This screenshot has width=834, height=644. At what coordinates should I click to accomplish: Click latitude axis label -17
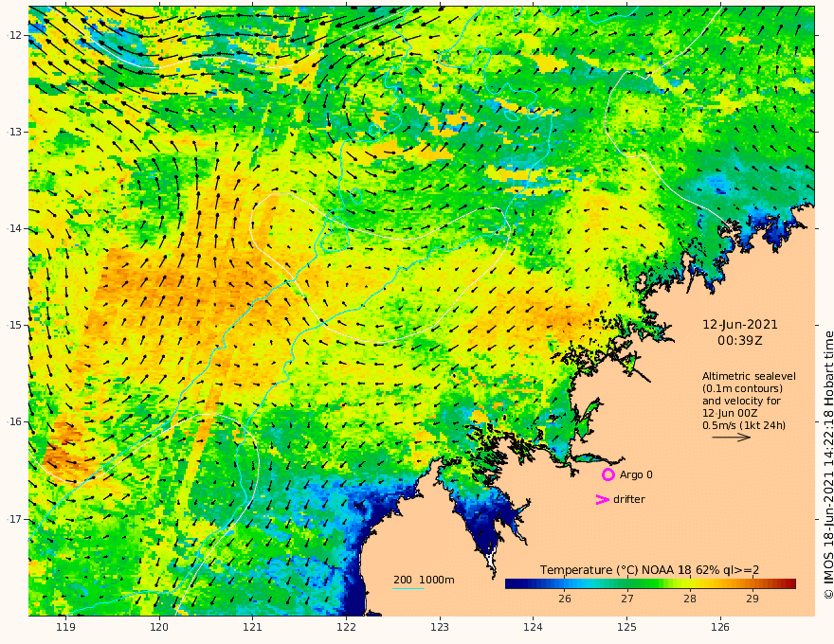(x=14, y=519)
